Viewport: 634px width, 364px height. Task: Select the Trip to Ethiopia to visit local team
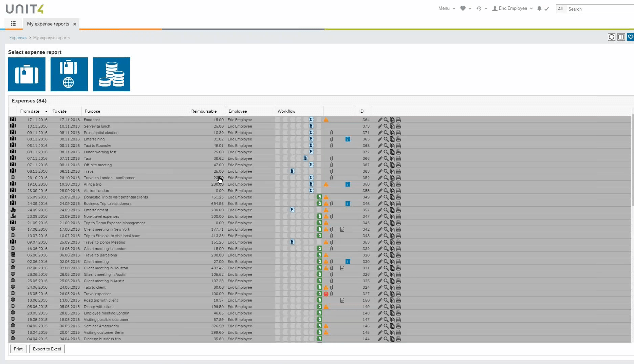[x=320, y=236]
